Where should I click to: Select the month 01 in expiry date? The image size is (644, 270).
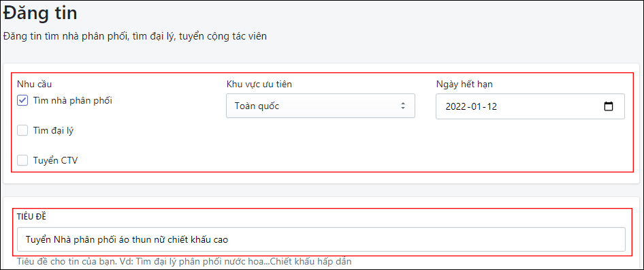[477, 106]
